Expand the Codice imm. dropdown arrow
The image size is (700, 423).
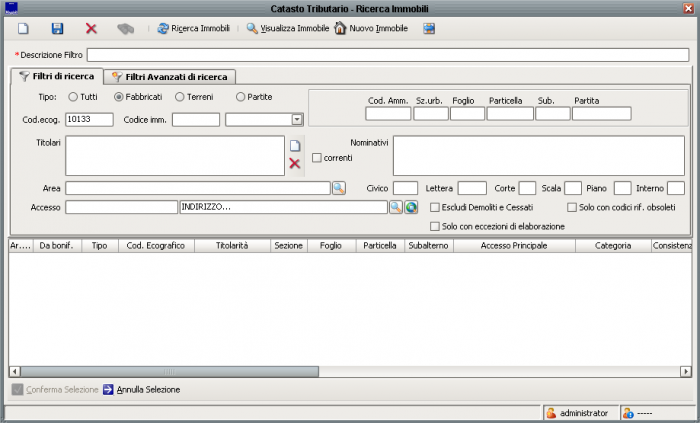[296, 120]
